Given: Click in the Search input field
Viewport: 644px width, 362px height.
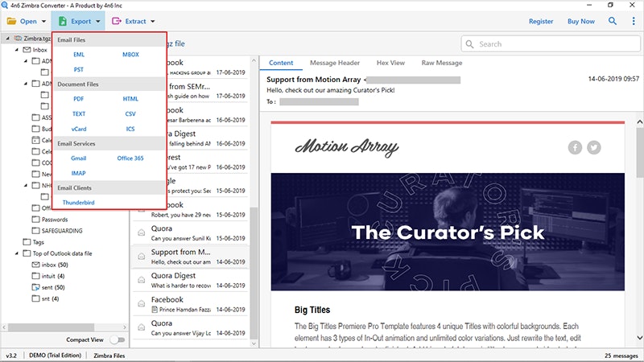Looking at the screenshot, I should [551, 44].
